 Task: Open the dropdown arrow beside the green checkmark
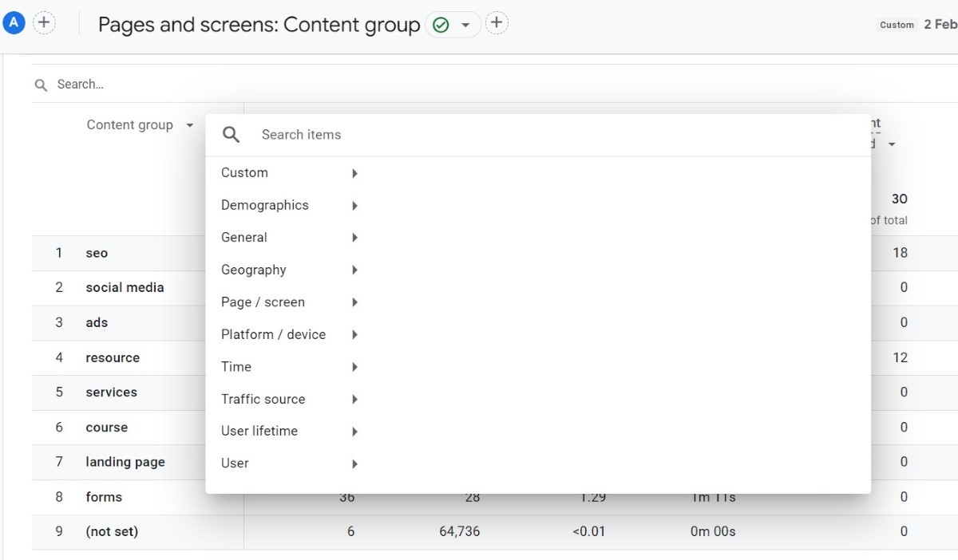click(465, 26)
